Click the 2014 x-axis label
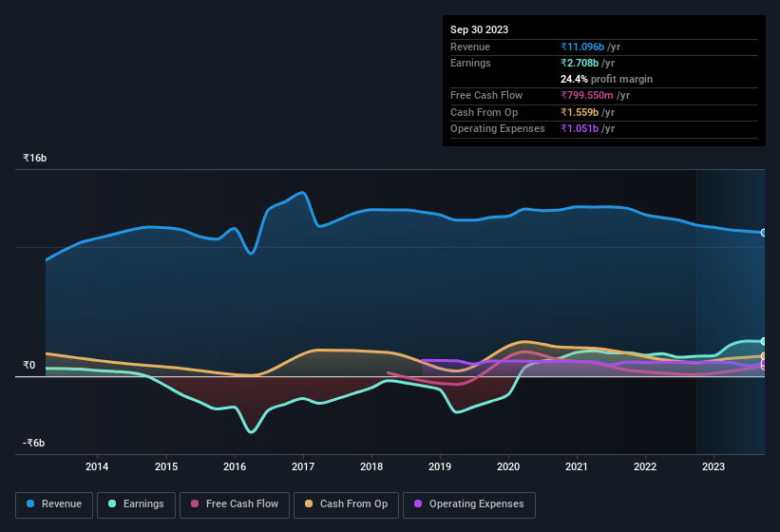The width and height of the screenshot is (780, 532). (x=97, y=466)
